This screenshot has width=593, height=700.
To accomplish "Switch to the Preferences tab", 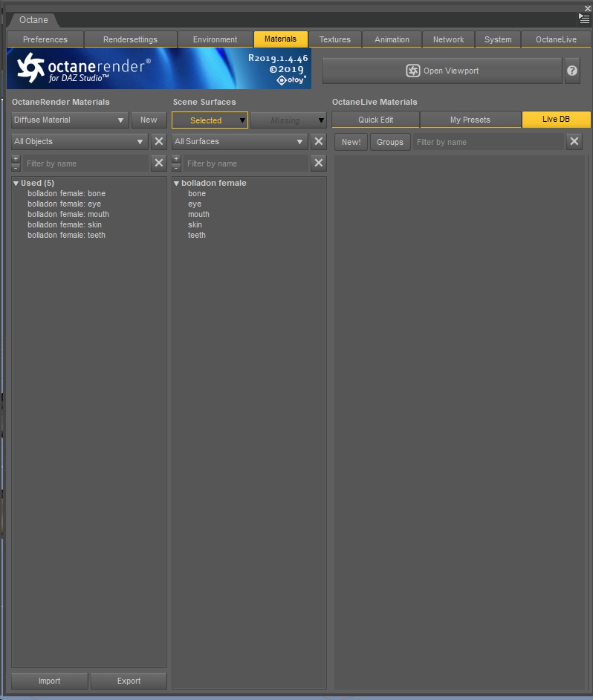I will (x=45, y=39).
